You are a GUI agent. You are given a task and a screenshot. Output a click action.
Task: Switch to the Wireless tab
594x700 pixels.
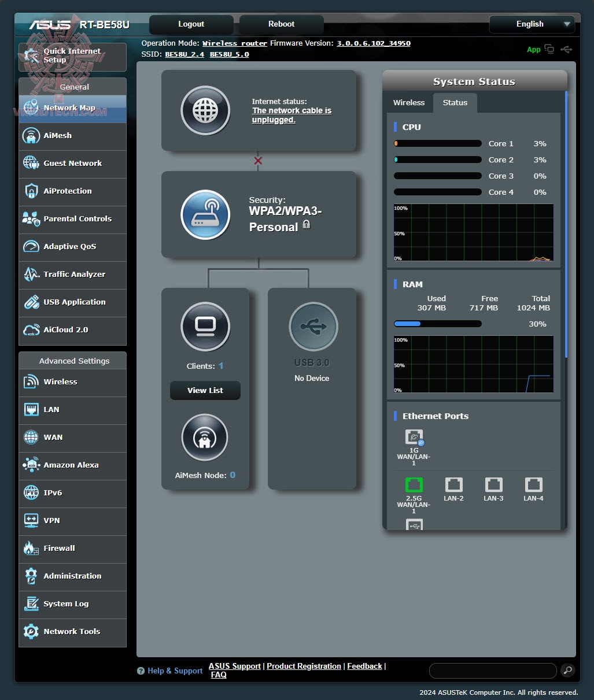[x=409, y=103]
